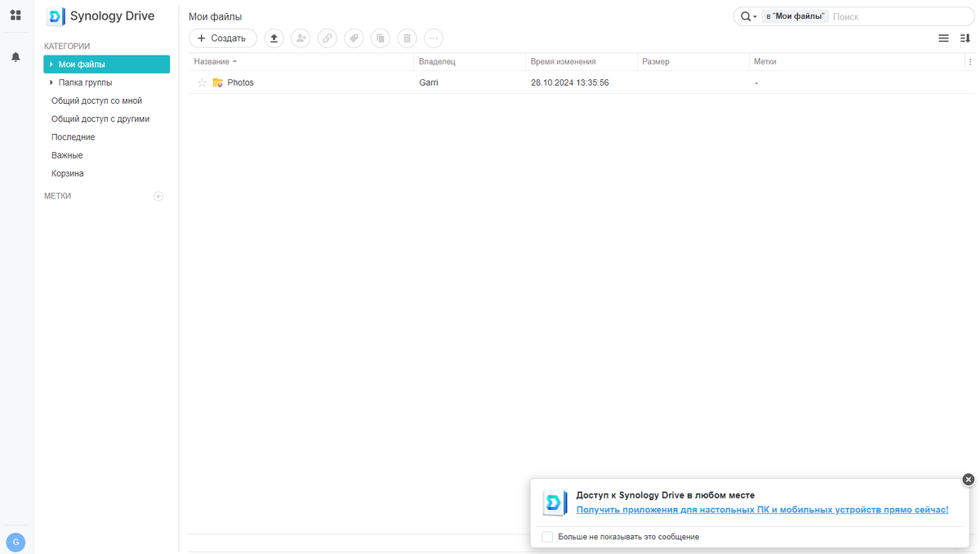The width and height of the screenshot is (980, 554).
Task: Sort by 'Размер' column header
Action: click(693, 61)
